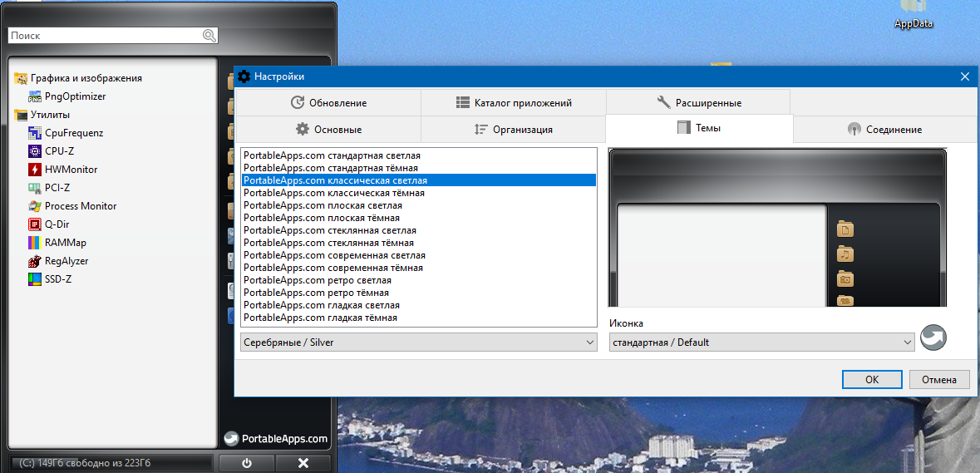Select theme классическая тёмная

[x=419, y=193]
